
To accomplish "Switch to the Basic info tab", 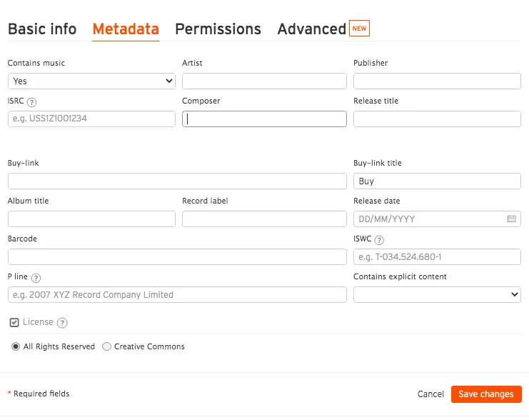I will point(42,29).
